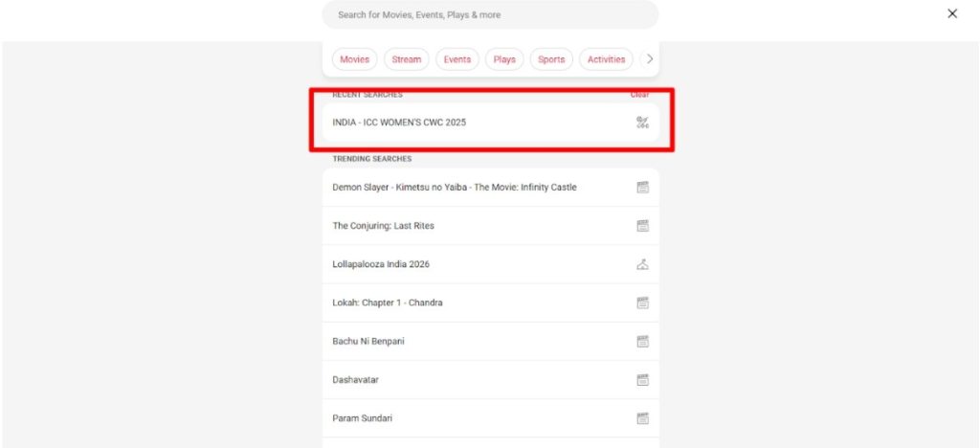Click the movie icon beside Demon Slayer

642,188
